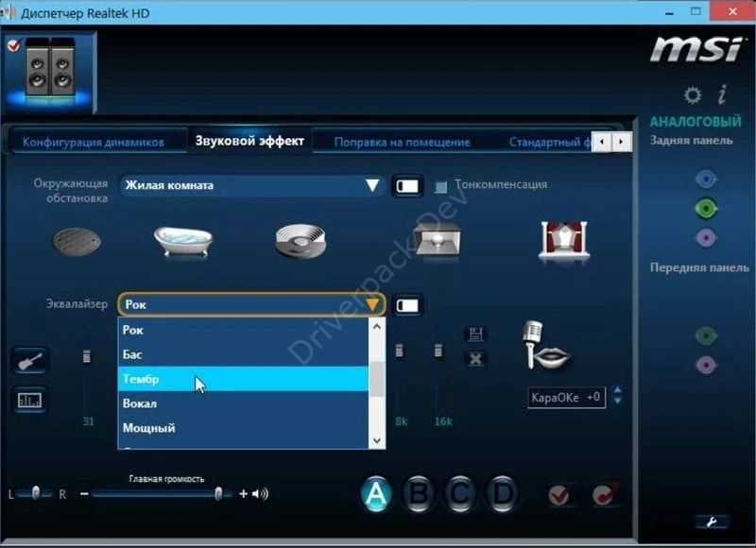This screenshot has height=548, width=756.
Task: Click the АНАЛОГОВЫЙ heading text
Action: pos(696,122)
